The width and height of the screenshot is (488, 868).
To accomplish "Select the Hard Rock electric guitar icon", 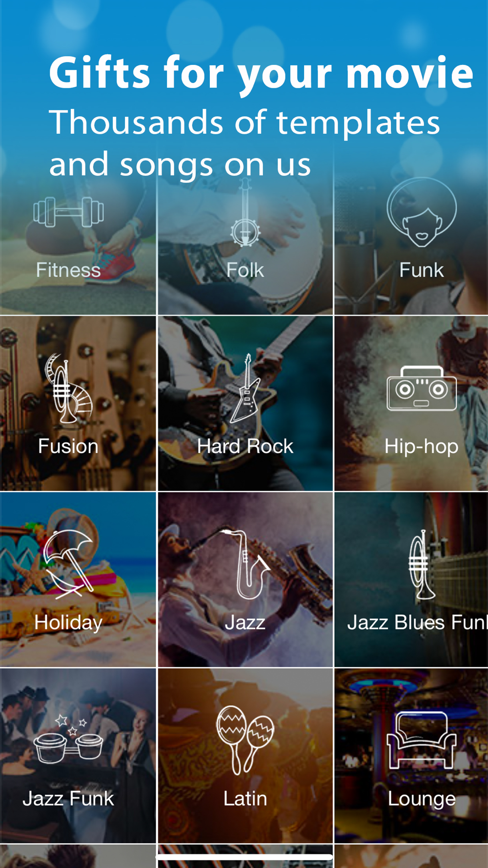I will (245, 388).
